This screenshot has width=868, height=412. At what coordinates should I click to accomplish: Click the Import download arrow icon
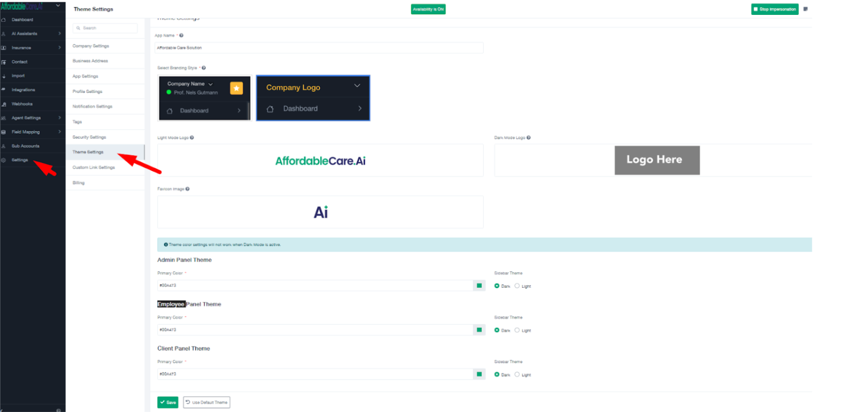point(3,76)
